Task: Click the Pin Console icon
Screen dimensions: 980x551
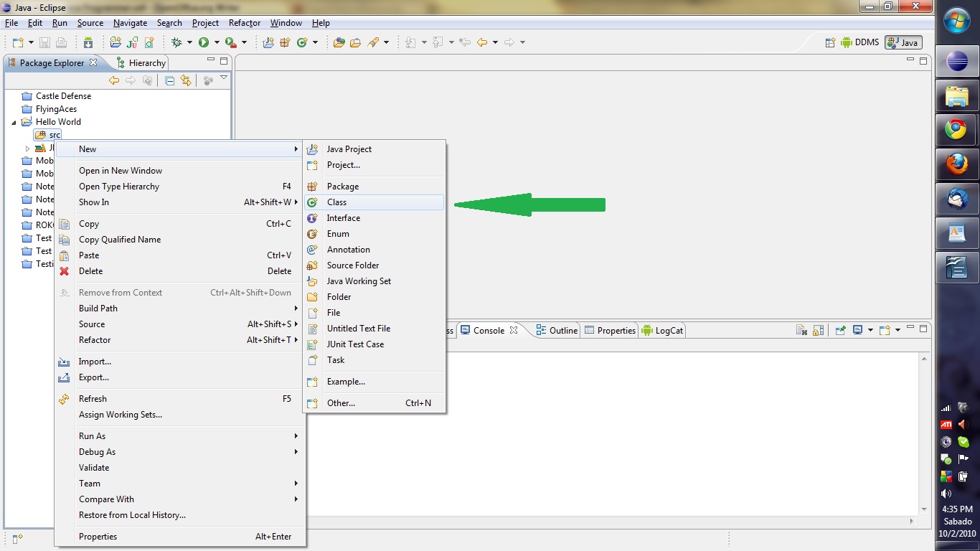Action: pos(840,330)
